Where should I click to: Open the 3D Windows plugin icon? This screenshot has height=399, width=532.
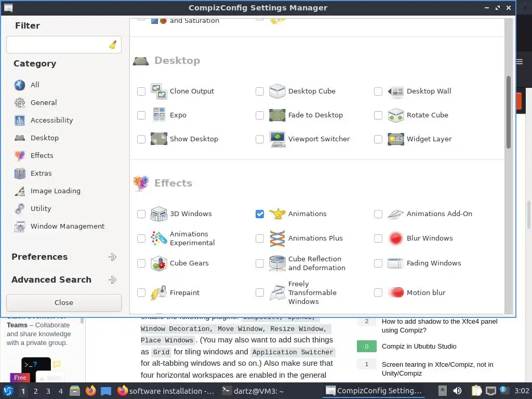click(x=159, y=214)
